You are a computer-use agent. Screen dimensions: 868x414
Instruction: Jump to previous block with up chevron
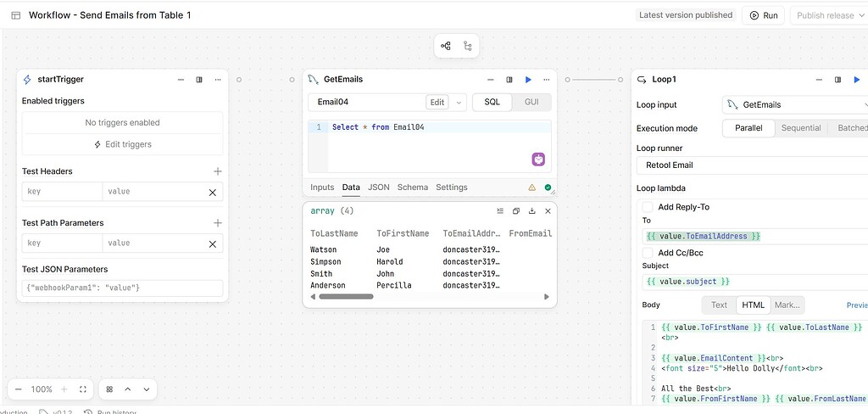click(x=128, y=389)
